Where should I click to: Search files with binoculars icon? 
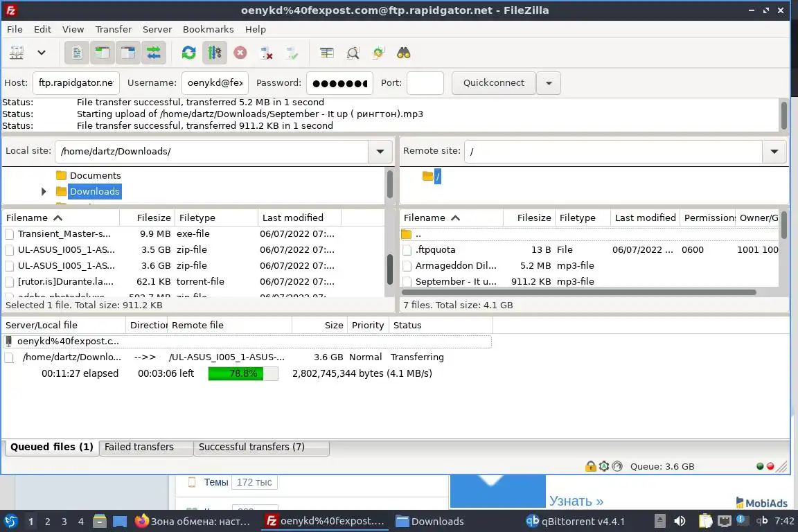tap(404, 53)
